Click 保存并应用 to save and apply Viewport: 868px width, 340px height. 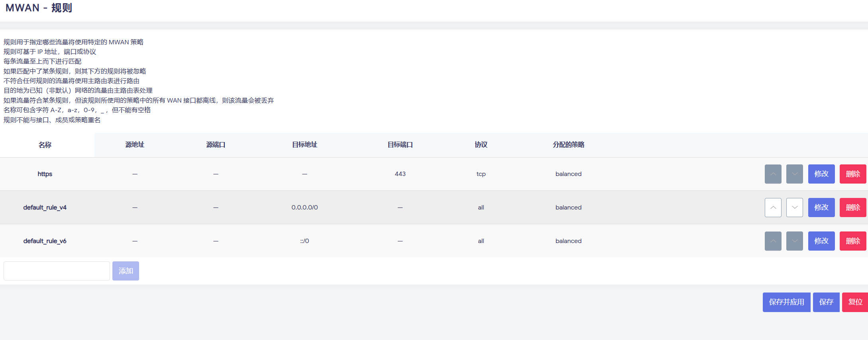[x=786, y=302]
